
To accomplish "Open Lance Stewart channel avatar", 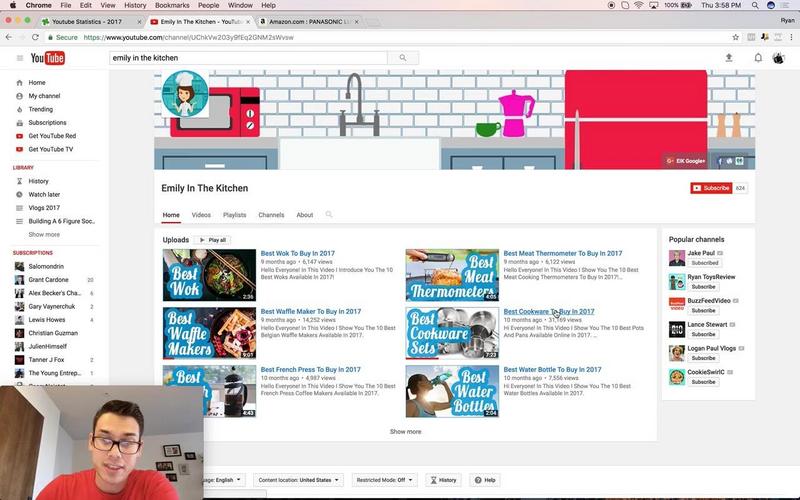I will [677, 329].
